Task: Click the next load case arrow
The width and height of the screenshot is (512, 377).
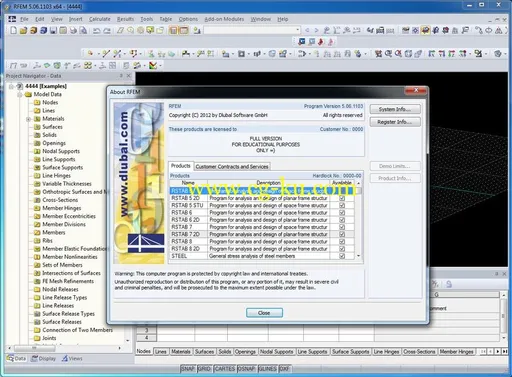Action: 316,30
